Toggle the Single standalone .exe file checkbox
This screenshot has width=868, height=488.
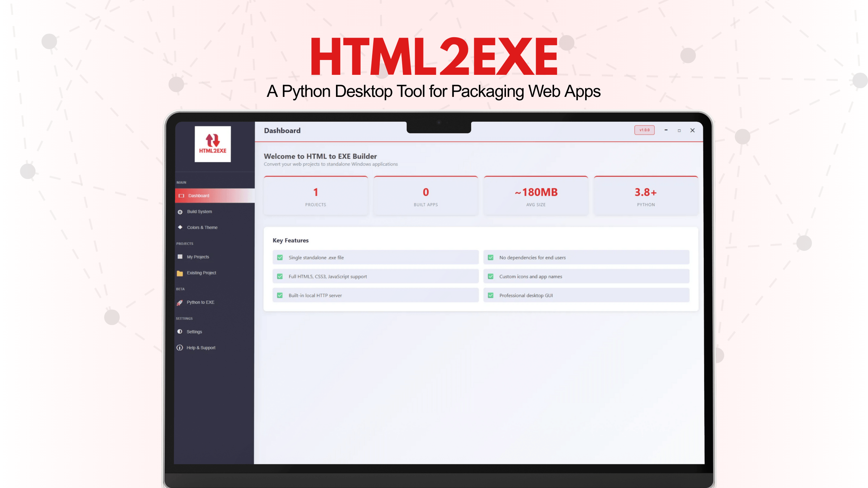pos(280,257)
